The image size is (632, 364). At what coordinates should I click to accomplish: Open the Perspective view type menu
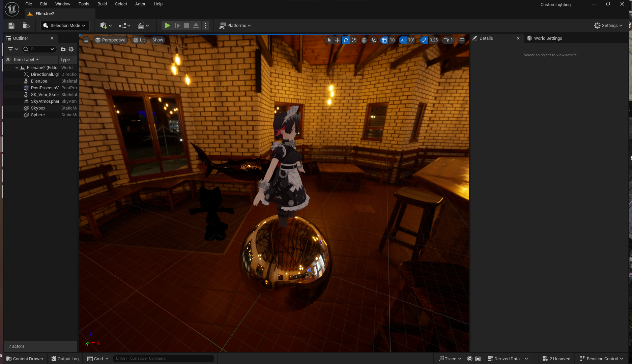pos(111,40)
